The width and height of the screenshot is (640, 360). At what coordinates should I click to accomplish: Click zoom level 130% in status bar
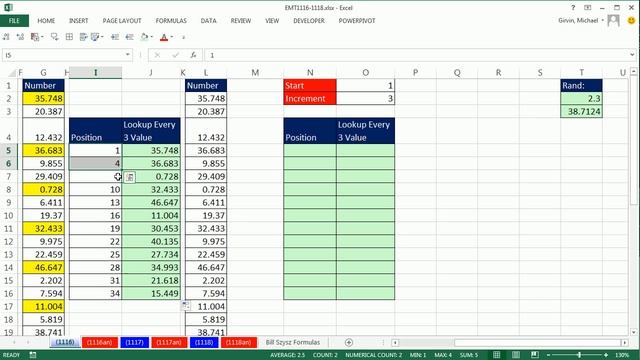pos(622,355)
